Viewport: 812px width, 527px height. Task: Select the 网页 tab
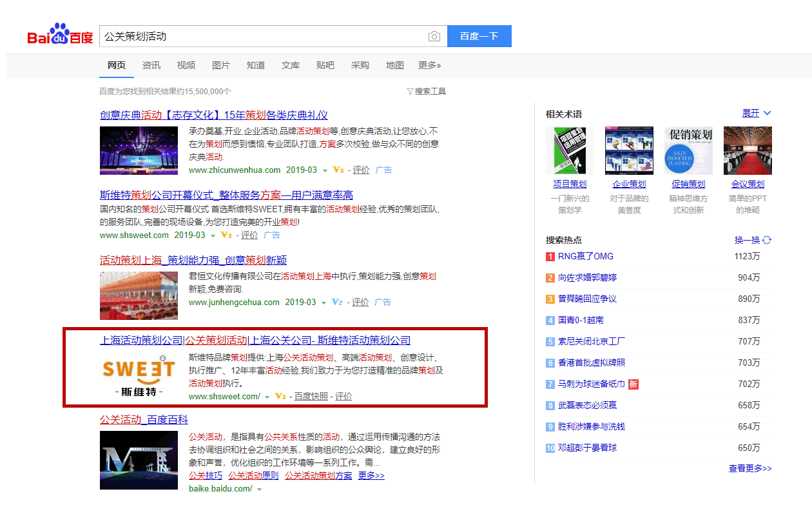117,65
